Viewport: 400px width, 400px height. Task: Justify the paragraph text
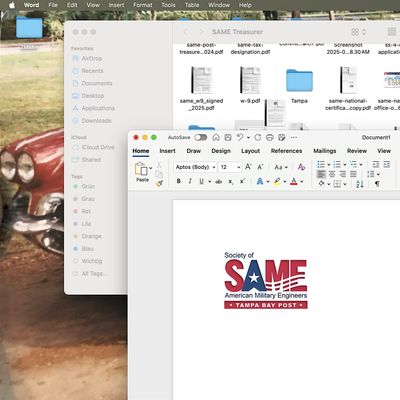[353, 174]
